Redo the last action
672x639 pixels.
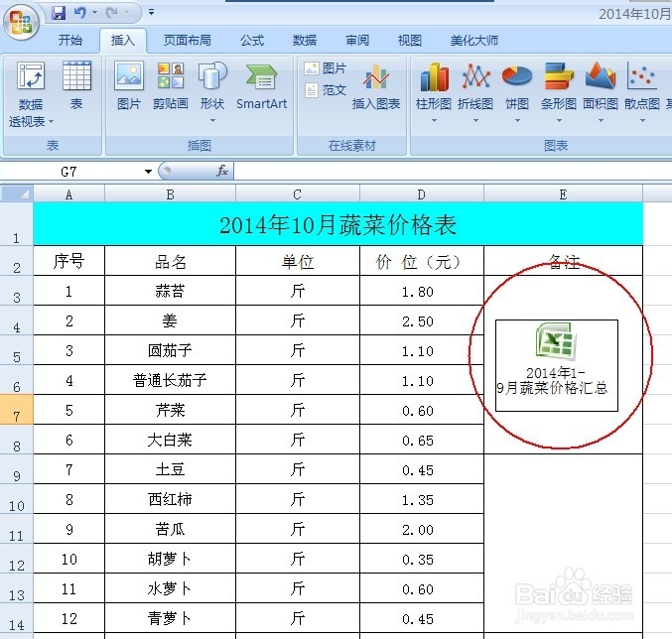[x=112, y=13]
